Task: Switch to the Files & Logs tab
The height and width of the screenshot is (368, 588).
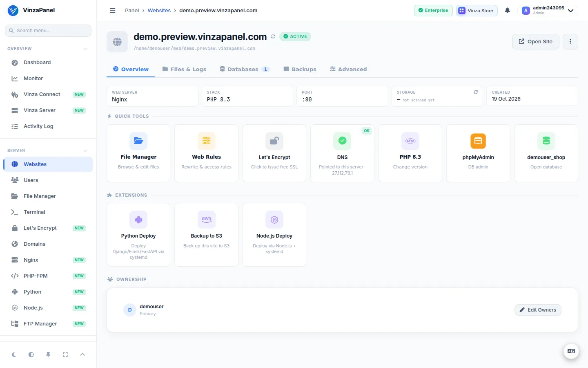Action: coord(184,69)
